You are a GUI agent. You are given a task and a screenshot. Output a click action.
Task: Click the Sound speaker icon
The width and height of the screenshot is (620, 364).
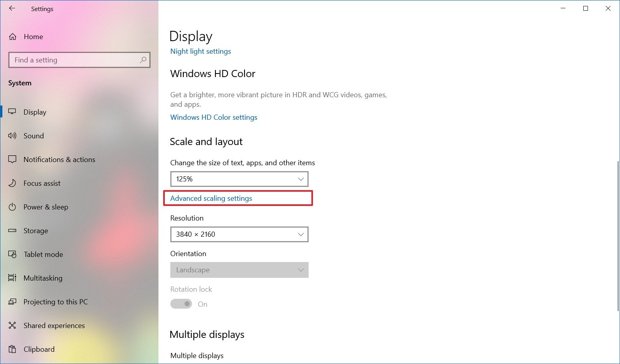point(12,136)
